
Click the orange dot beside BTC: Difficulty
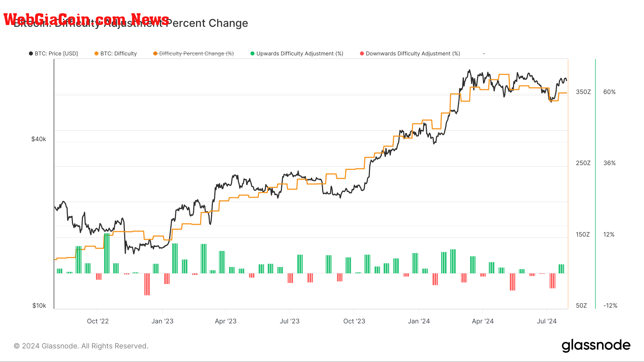coord(96,54)
